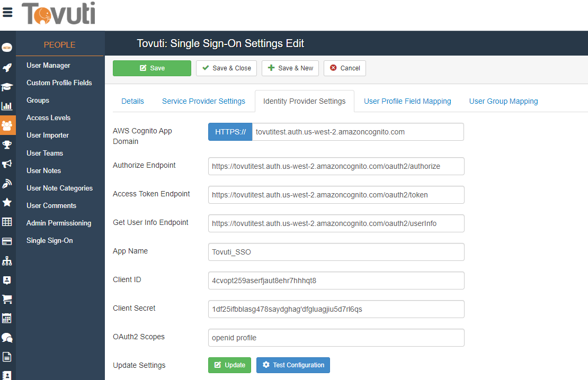This screenshot has width=588, height=380.
Task: Click the chat bubbles icon
Action: point(7,337)
